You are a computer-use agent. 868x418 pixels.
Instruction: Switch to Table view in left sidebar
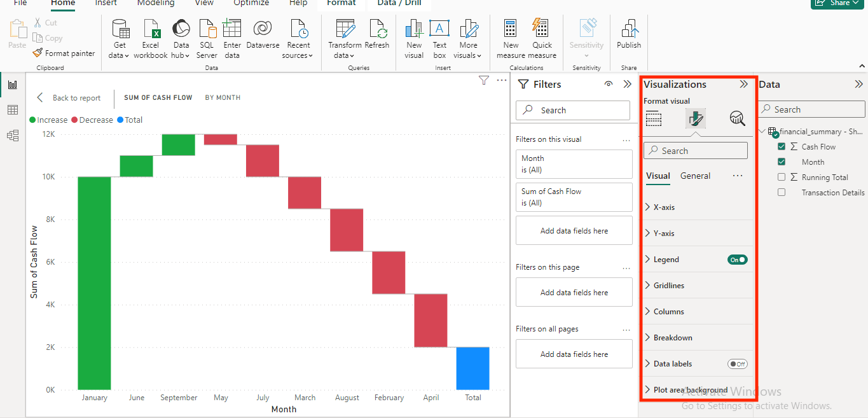(13, 110)
